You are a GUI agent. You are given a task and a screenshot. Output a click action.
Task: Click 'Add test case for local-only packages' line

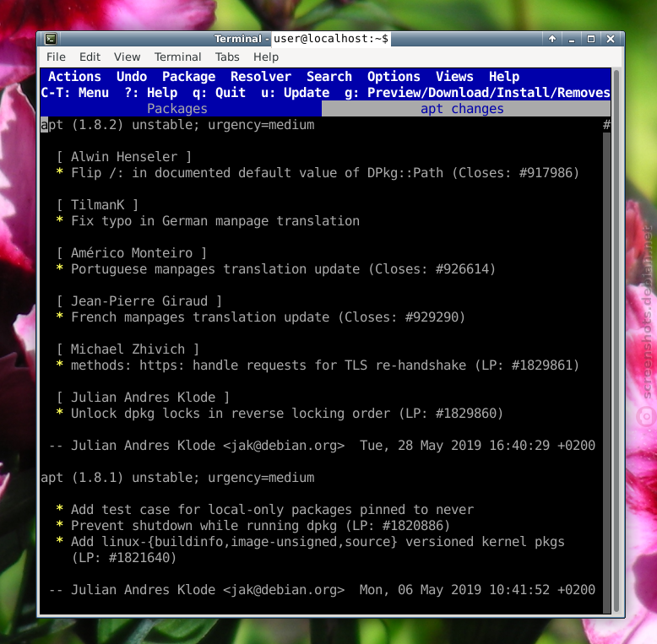coord(264,510)
